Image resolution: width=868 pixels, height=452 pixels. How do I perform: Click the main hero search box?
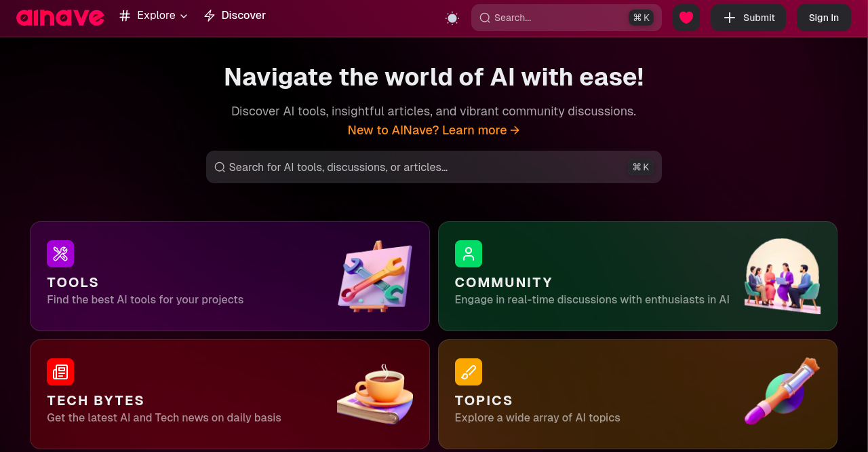(434, 167)
